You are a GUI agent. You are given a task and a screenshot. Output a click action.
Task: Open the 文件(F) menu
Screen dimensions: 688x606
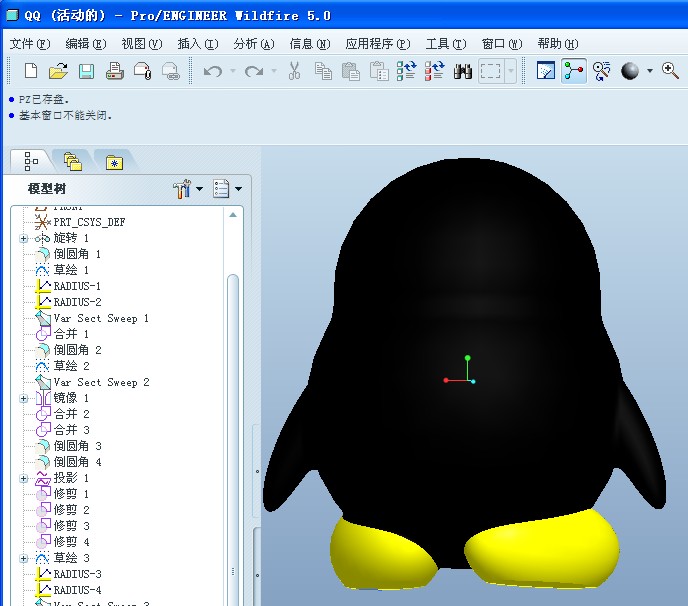click(30, 43)
